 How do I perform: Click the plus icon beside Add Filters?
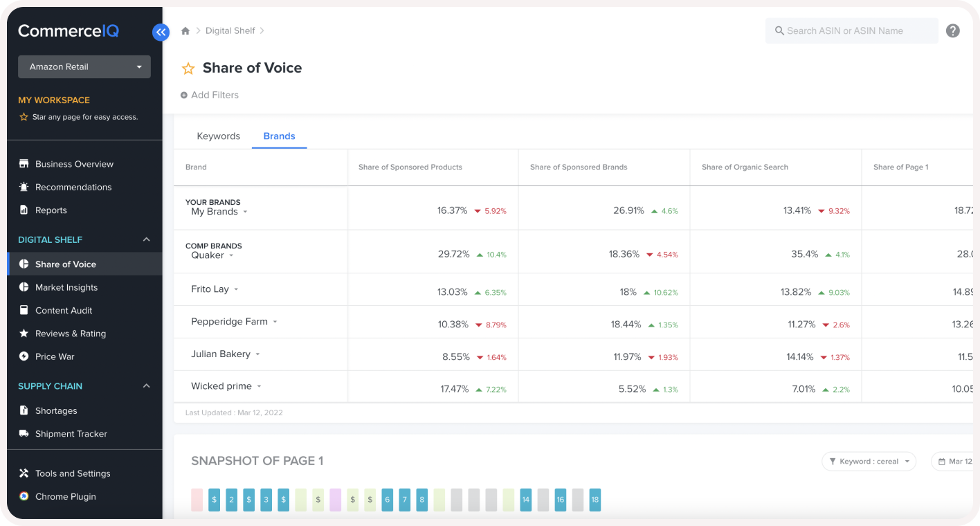click(184, 96)
